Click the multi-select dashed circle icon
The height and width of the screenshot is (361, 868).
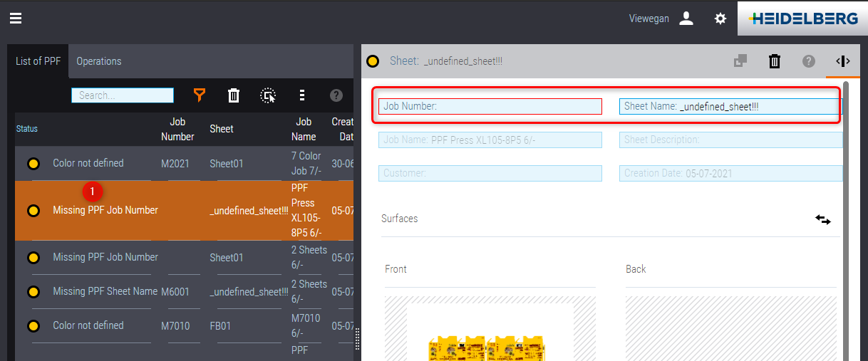click(x=268, y=95)
